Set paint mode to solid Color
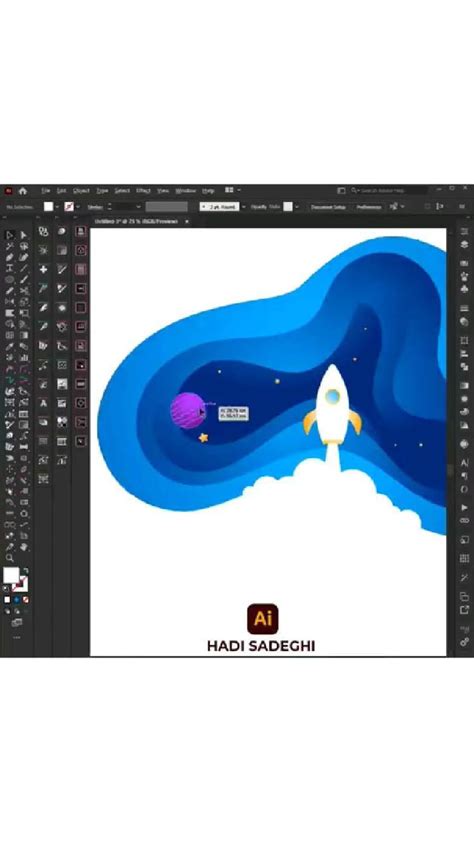 tap(8, 600)
